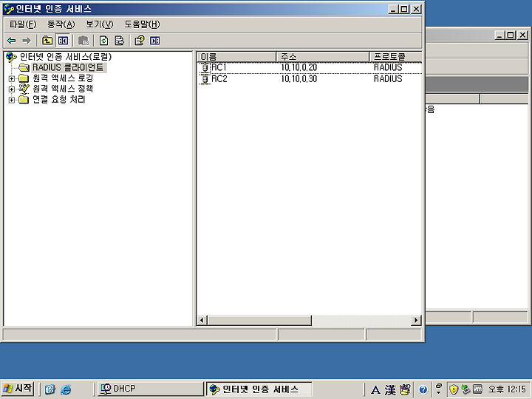Click the Help toolbar icon
The image size is (532, 399).
pos(140,41)
